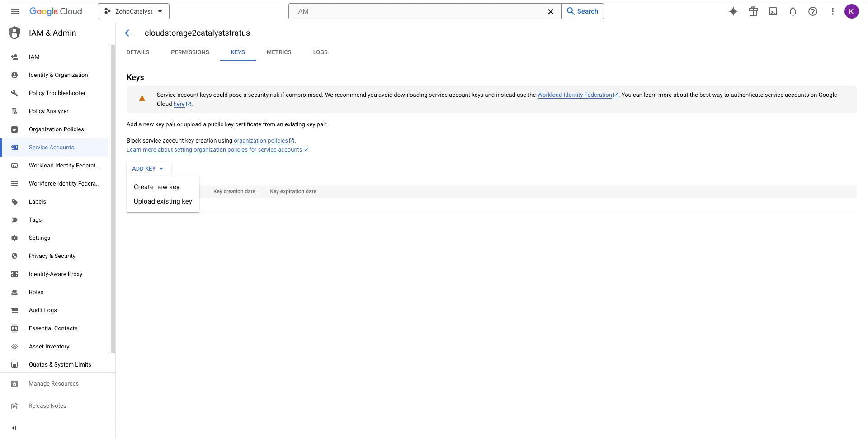Viewport: 868px width, 438px height.
Task: Click the Search button
Action: (583, 11)
